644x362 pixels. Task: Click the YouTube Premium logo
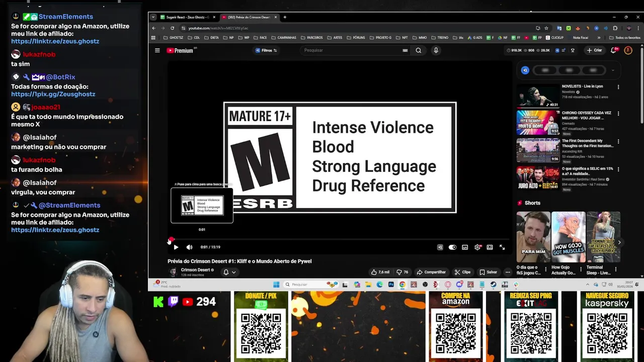pos(180,50)
